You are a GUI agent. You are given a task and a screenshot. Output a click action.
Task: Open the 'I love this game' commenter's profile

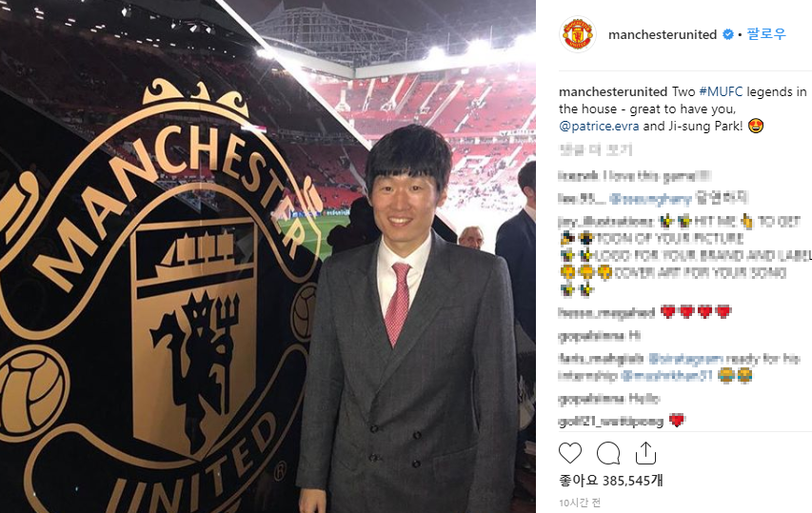tap(579, 176)
